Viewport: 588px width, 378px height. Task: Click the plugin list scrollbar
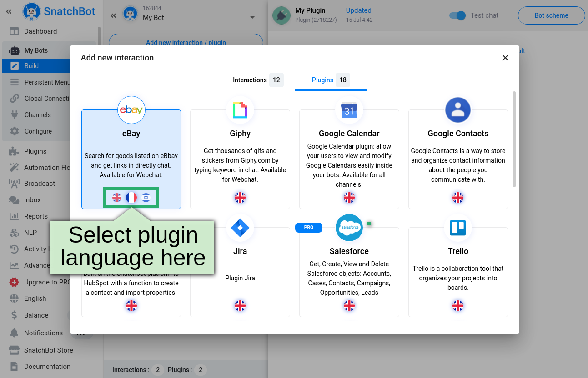pyautogui.click(x=514, y=139)
